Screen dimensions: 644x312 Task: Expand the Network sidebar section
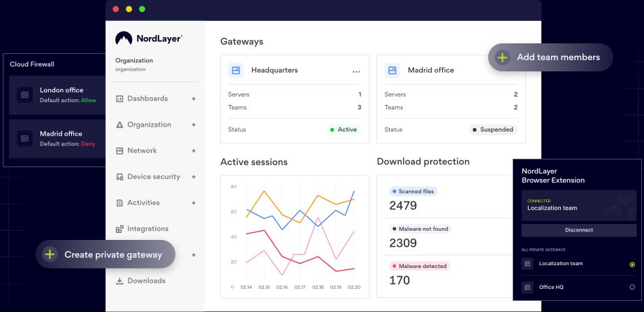point(193,150)
